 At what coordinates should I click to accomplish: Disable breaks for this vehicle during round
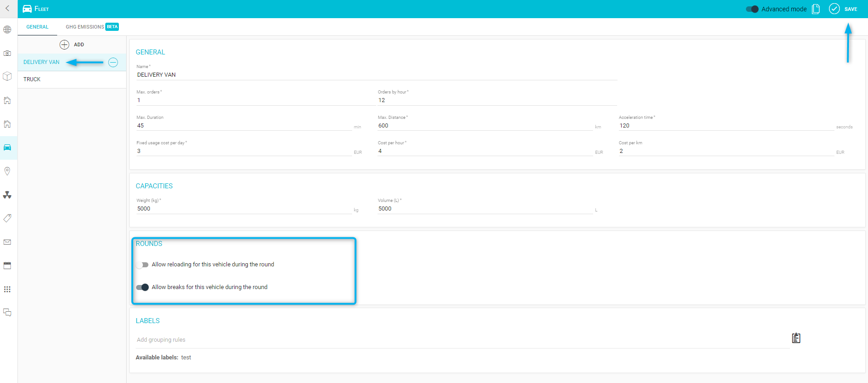click(x=142, y=287)
